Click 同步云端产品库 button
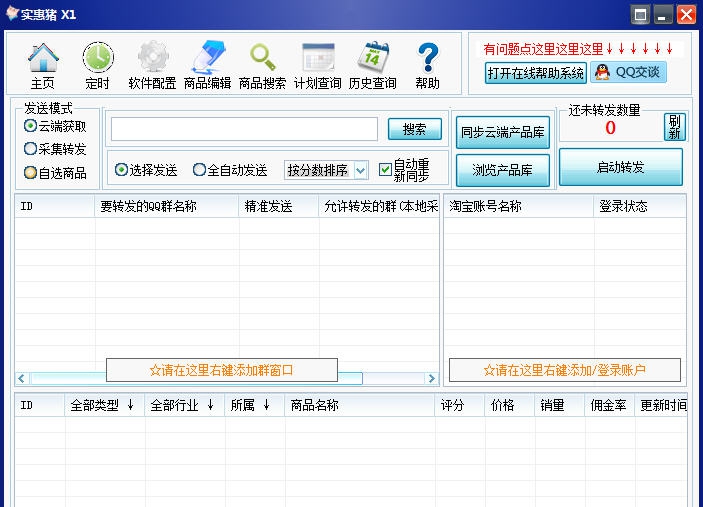The height and width of the screenshot is (507, 703). [503, 132]
